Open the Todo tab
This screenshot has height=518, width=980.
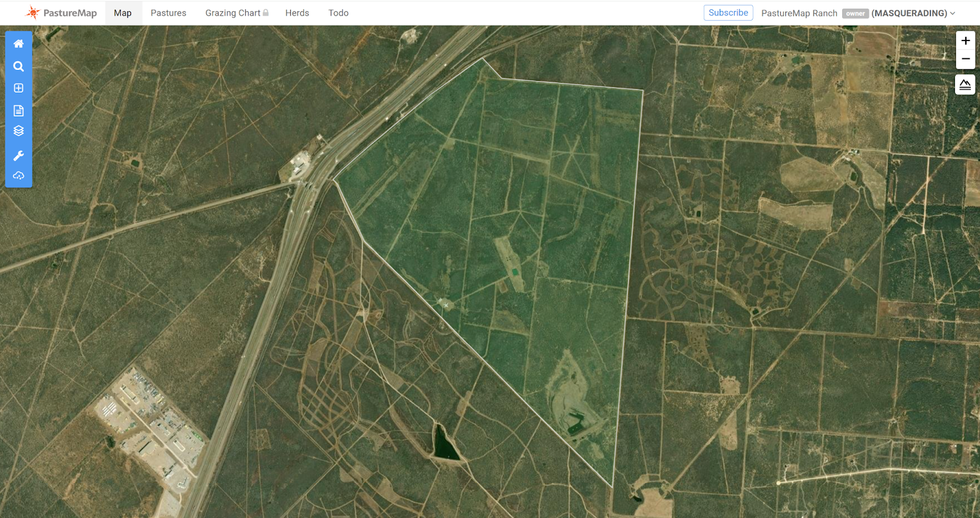click(x=338, y=13)
